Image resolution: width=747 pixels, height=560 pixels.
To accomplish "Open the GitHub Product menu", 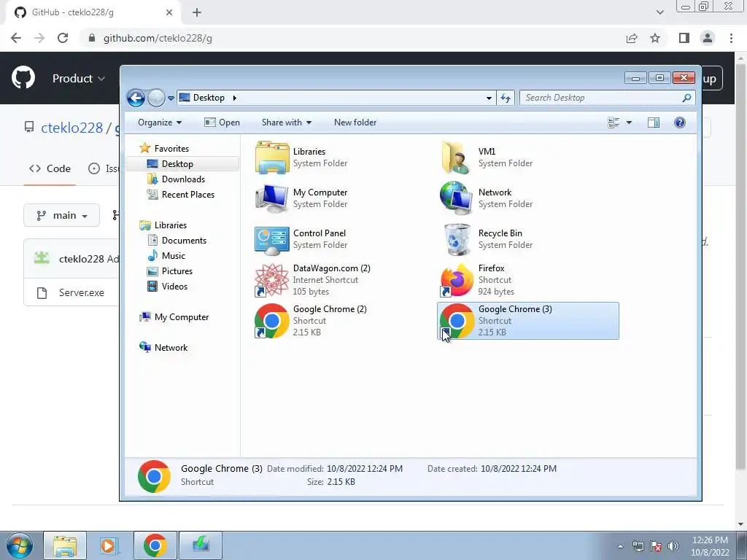I will tap(79, 79).
